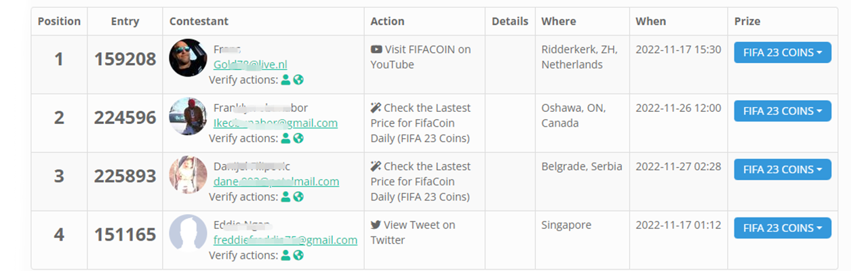This screenshot has height=271, width=868.
Task: Click the Position column header
Action: (x=59, y=22)
